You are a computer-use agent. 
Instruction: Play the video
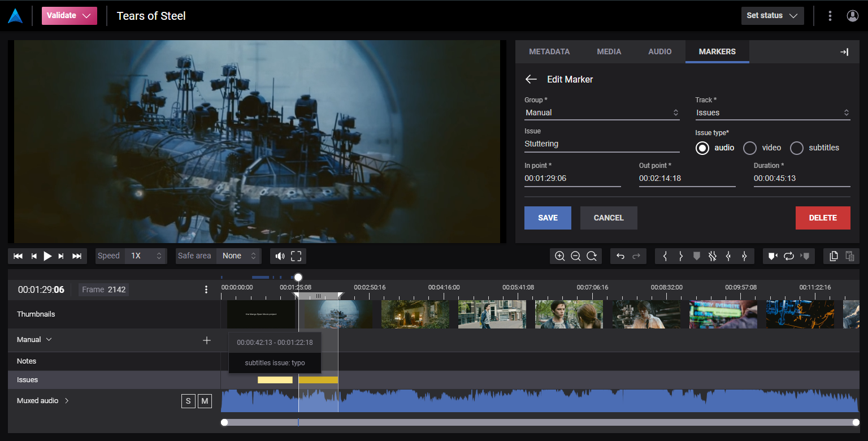pos(48,256)
